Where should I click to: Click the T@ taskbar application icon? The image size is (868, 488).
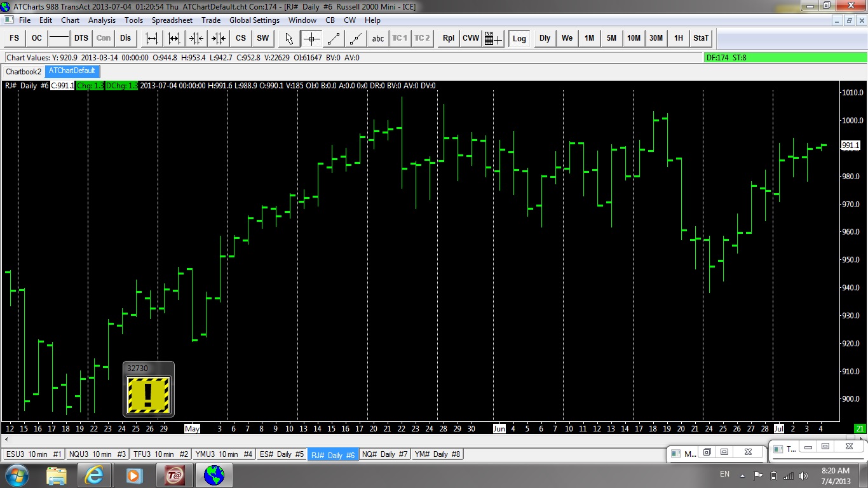pos(174,475)
